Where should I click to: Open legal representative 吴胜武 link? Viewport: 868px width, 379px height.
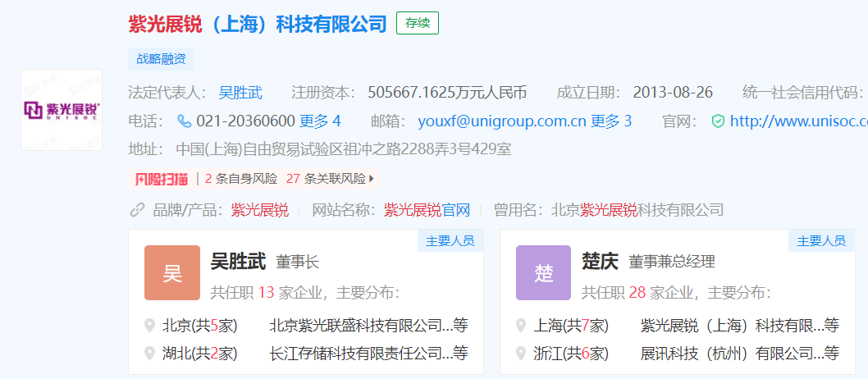[x=240, y=93]
